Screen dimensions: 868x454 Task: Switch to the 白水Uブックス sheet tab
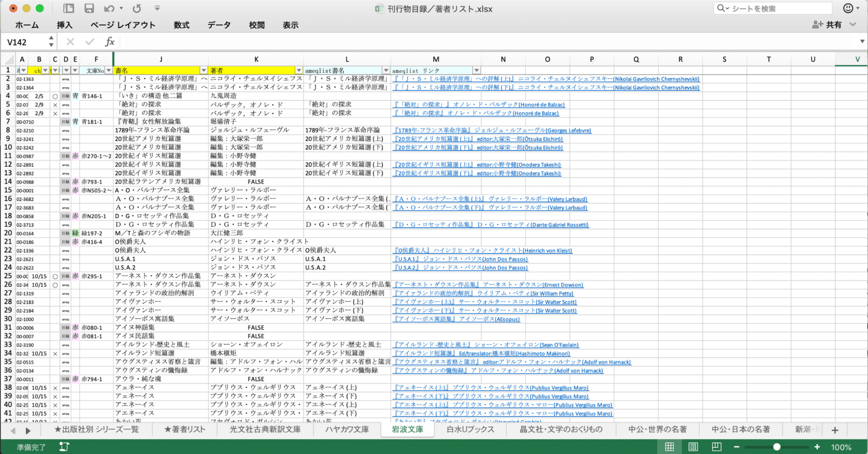(471, 430)
